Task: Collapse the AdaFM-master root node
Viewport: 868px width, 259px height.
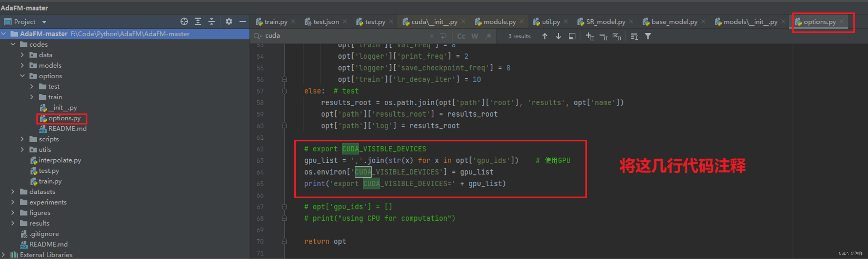Action: click(x=4, y=34)
